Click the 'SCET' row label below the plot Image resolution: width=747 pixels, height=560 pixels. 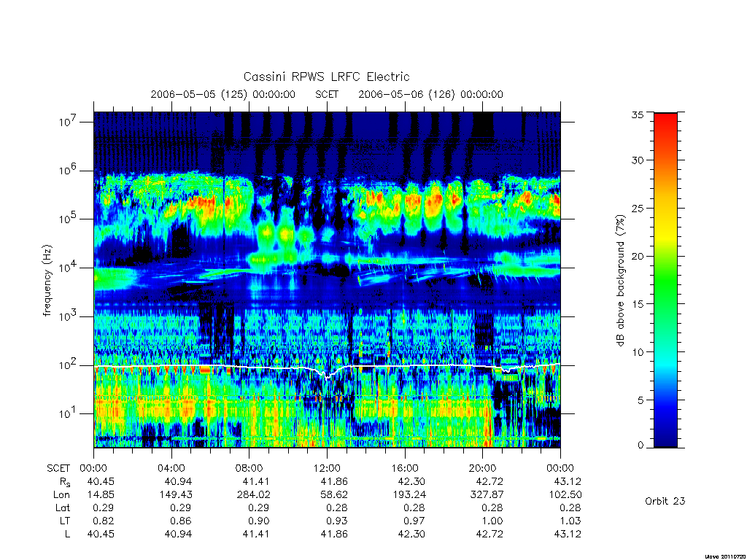[58, 468]
